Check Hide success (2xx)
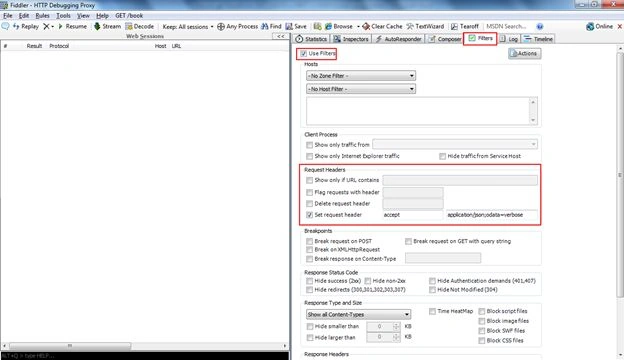 [309, 281]
